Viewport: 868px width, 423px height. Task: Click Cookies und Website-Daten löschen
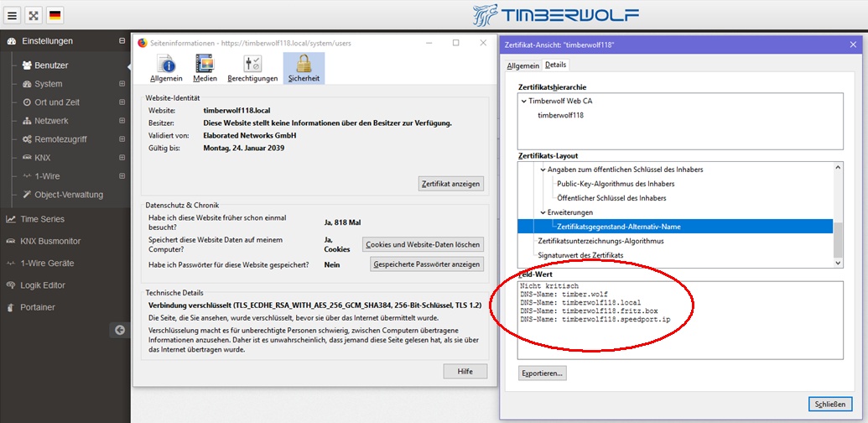click(423, 244)
